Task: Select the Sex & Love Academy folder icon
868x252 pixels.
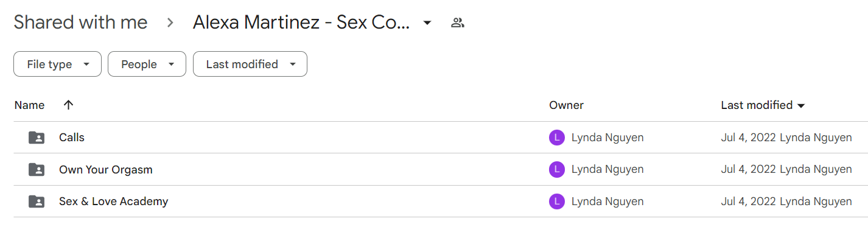Action: (x=37, y=201)
